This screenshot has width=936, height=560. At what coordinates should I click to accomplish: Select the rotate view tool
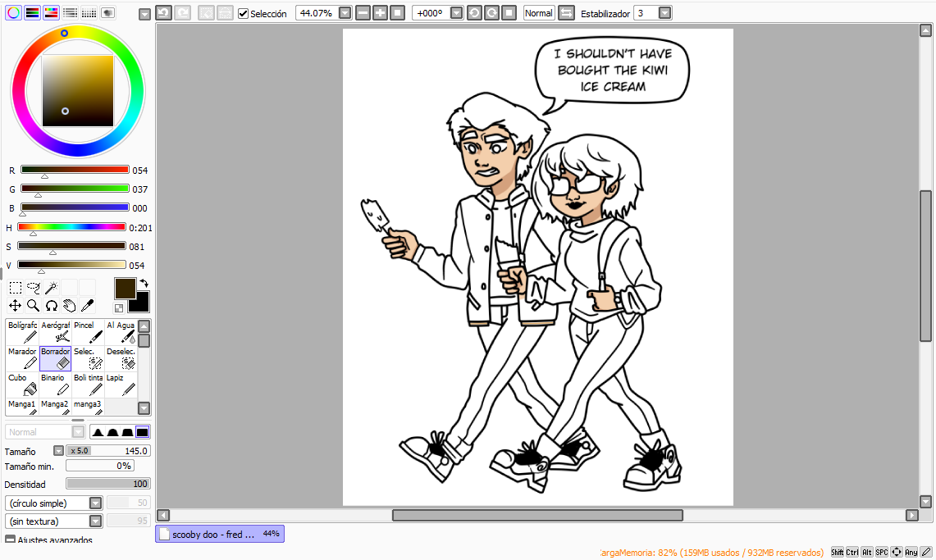pos(52,306)
